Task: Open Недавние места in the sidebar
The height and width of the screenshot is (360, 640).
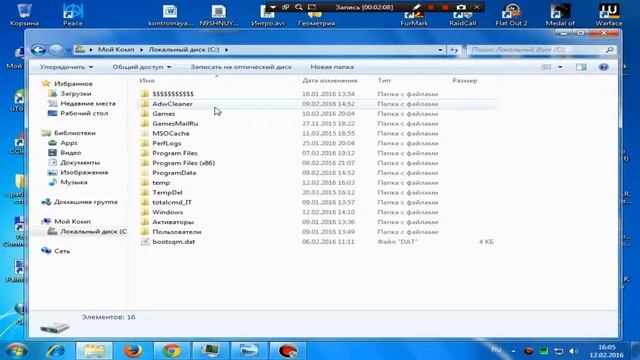Action: tap(88, 103)
